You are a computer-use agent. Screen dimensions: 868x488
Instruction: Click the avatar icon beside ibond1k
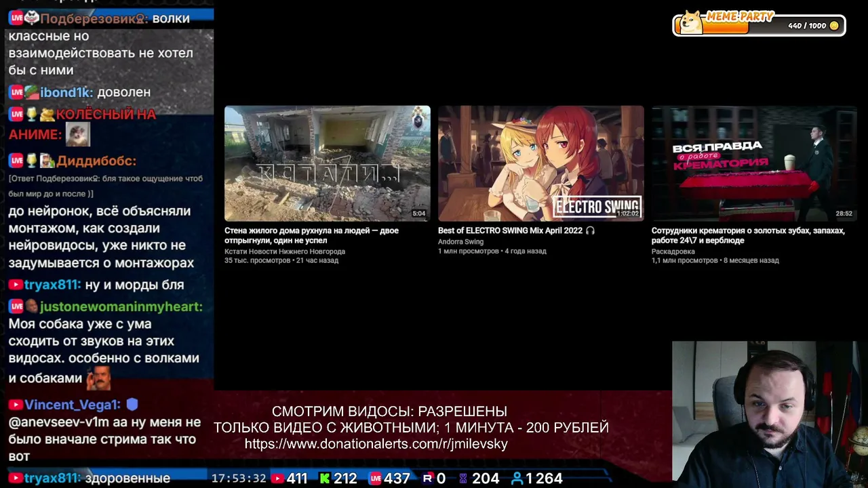32,92
